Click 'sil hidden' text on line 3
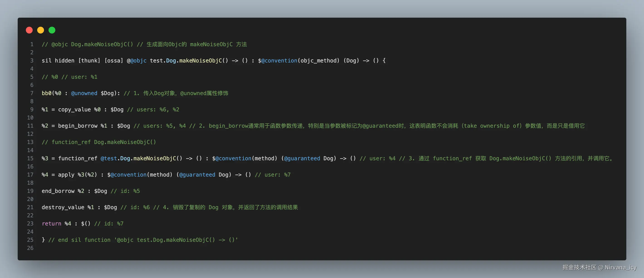 pyautogui.click(x=58, y=61)
